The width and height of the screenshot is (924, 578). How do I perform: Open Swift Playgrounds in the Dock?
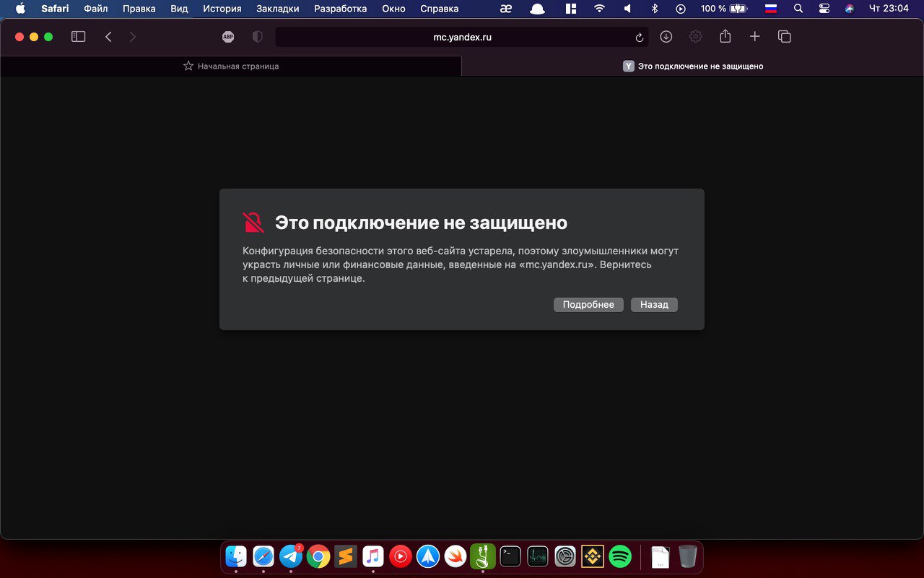[456, 556]
